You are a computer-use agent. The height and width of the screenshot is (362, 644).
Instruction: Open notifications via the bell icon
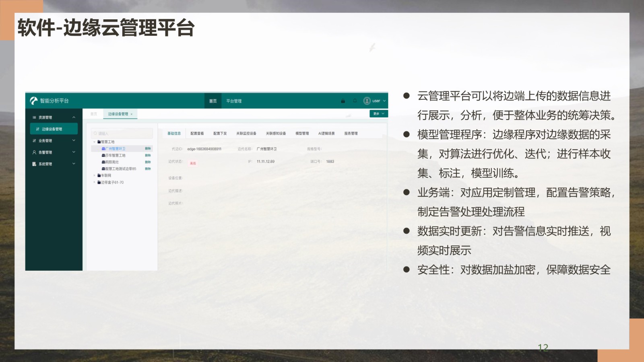(x=355, y=101)
